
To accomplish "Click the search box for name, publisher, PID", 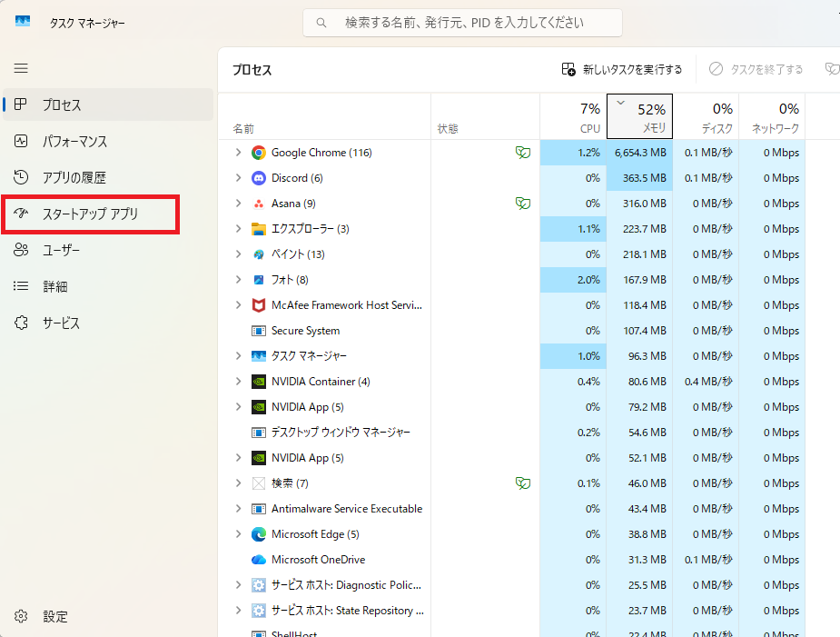I will click(463, 23).
